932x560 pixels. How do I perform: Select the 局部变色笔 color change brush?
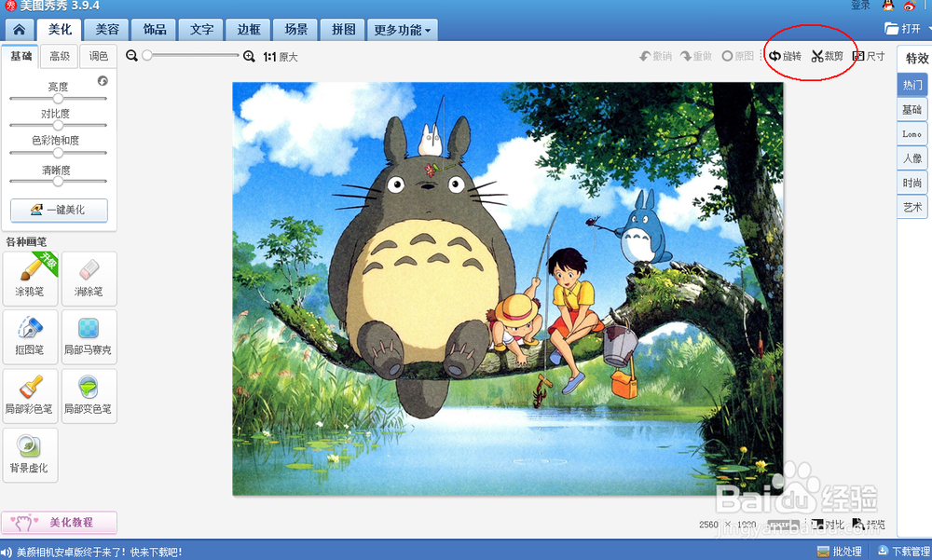tap(89, 396)
